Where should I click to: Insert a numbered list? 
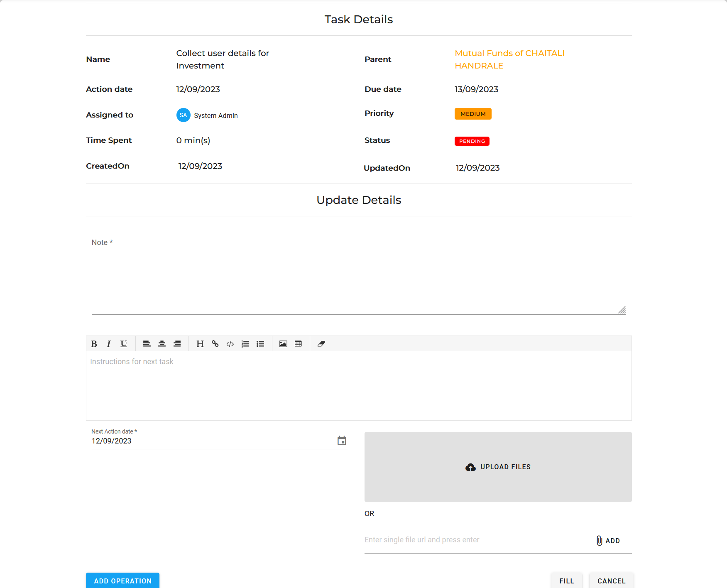245,344
